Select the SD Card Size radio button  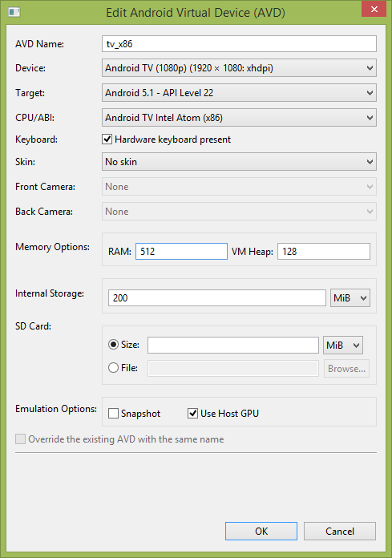pyautogui.click(x=114, y=345)
